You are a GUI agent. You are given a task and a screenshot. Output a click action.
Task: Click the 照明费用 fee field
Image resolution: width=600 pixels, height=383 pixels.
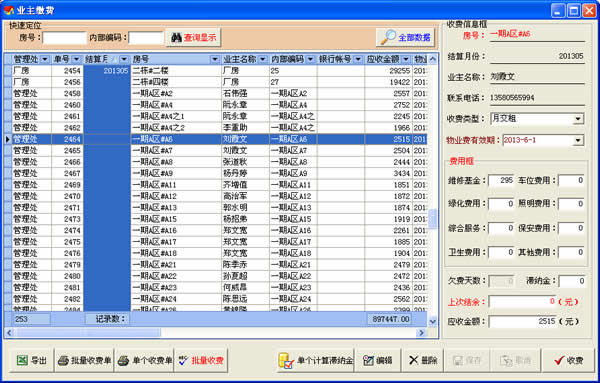tap(572, 204)
